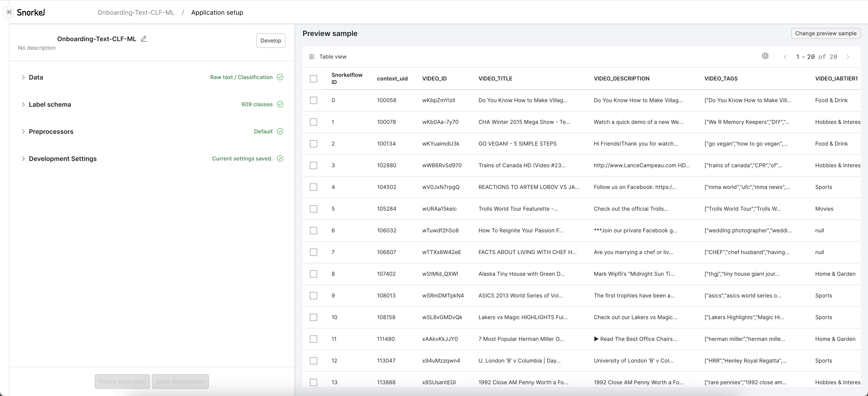Expand the Preprocessors section
Image resolution: width=868 pixels, height=396 pixels.
pyautogui.click(x=23, y=132)
